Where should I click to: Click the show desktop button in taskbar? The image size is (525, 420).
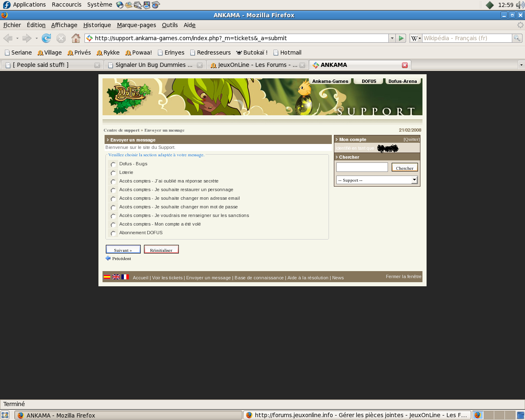5,415
